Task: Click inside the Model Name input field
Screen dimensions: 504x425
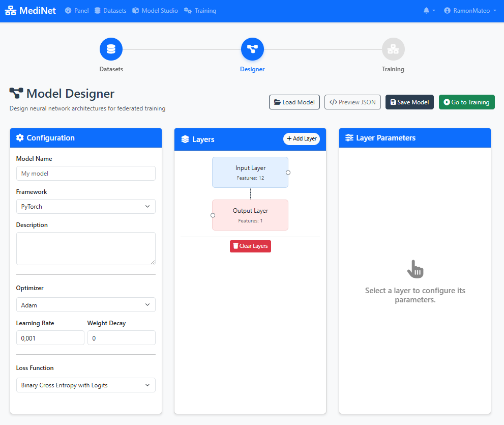Action: point(85,173)
